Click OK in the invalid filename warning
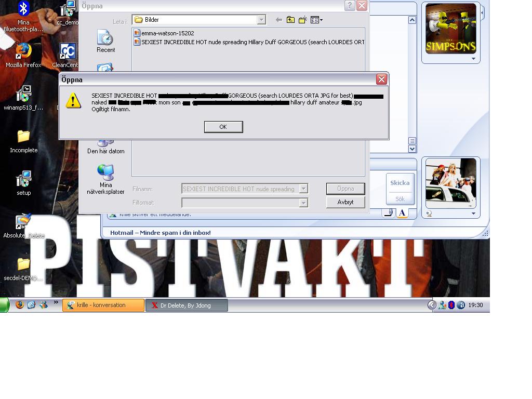Image resolution: width=532 pixels, height=399 pixels. [x=223, y=127]
